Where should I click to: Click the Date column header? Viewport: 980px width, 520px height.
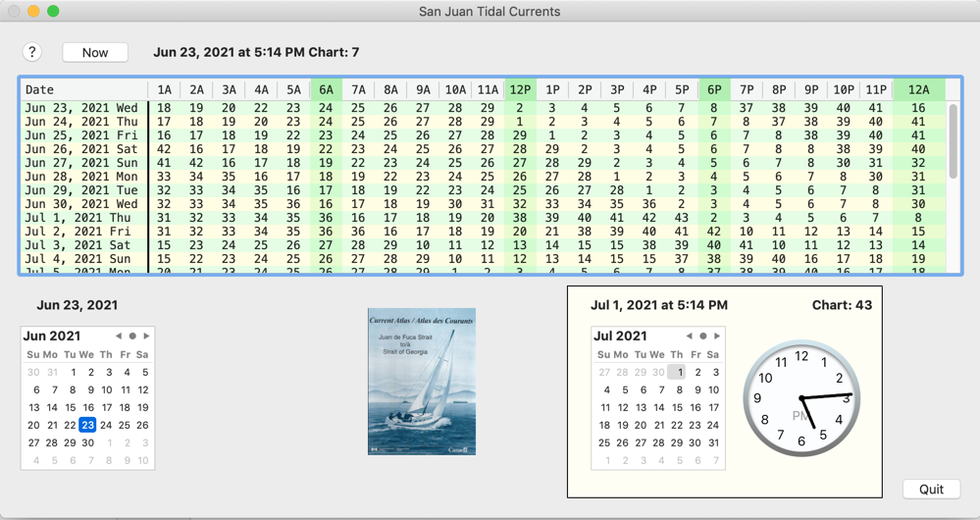[83, 89]
